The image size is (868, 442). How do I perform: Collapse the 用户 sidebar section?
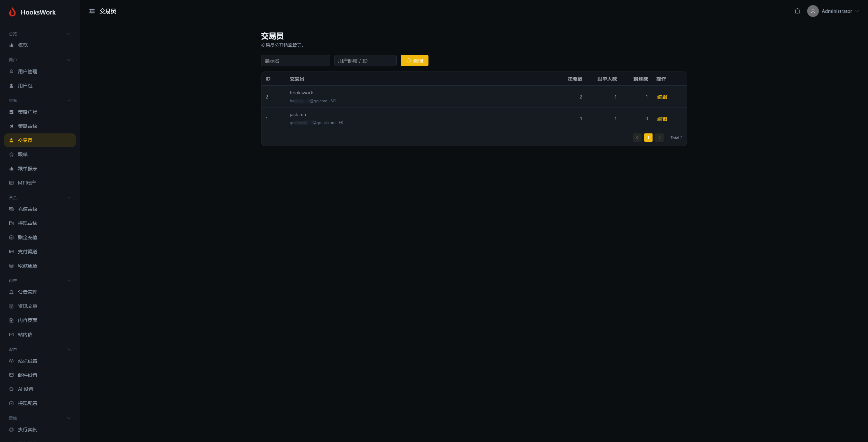(69, 60)
